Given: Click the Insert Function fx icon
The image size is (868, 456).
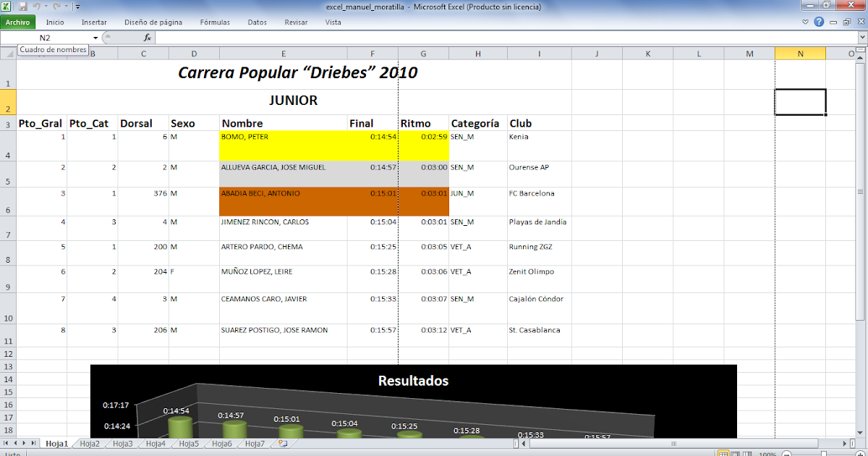Looking at the screenshot, I should click(148, 38).
